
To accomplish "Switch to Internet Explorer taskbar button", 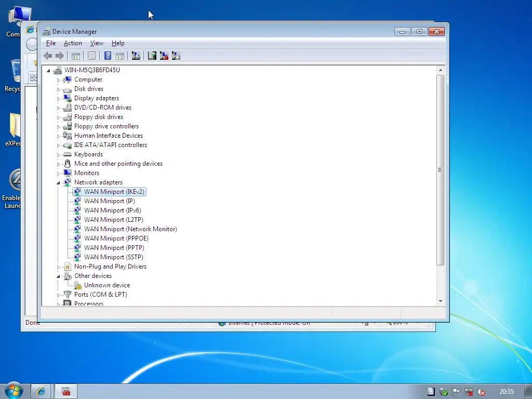I will point(41,392).
